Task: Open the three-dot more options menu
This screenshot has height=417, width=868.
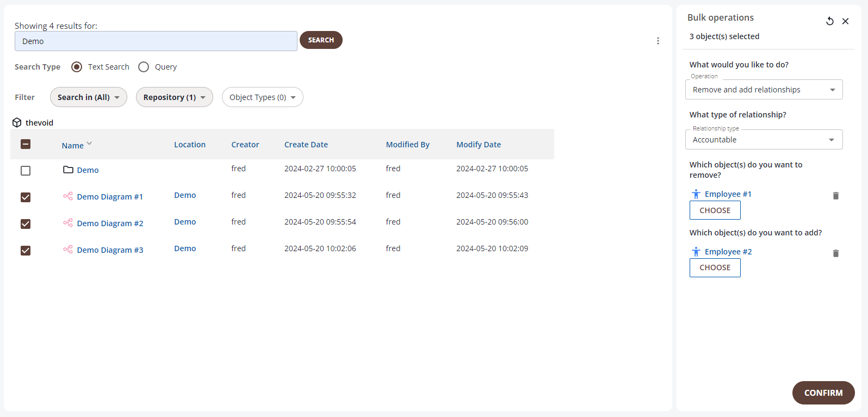Action: pyautogui.click(x=658, y=41)
